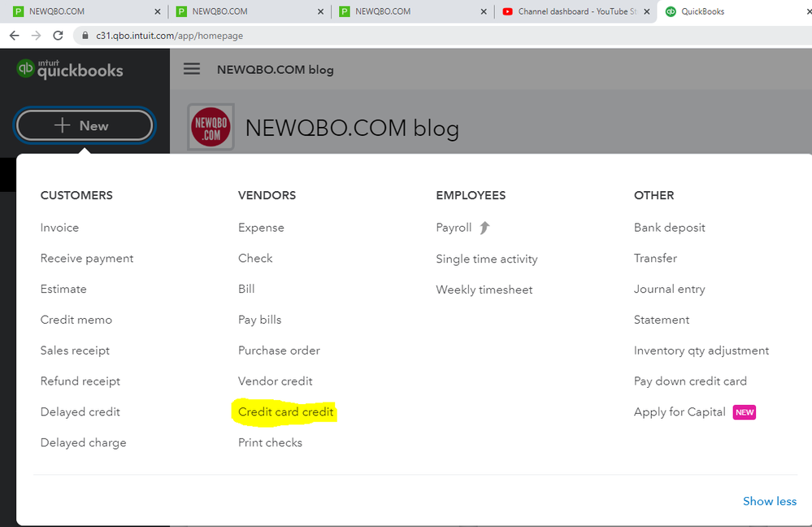Click the Intuit QuickBooks logo
The width and height of the screenshot is (812, 527).
click(70, 69)
